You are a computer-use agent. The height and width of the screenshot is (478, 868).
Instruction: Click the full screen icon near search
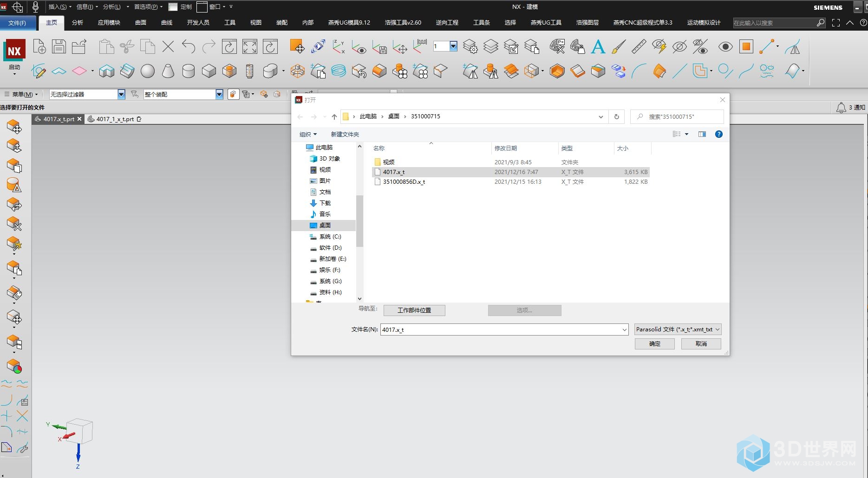[836, 23]
